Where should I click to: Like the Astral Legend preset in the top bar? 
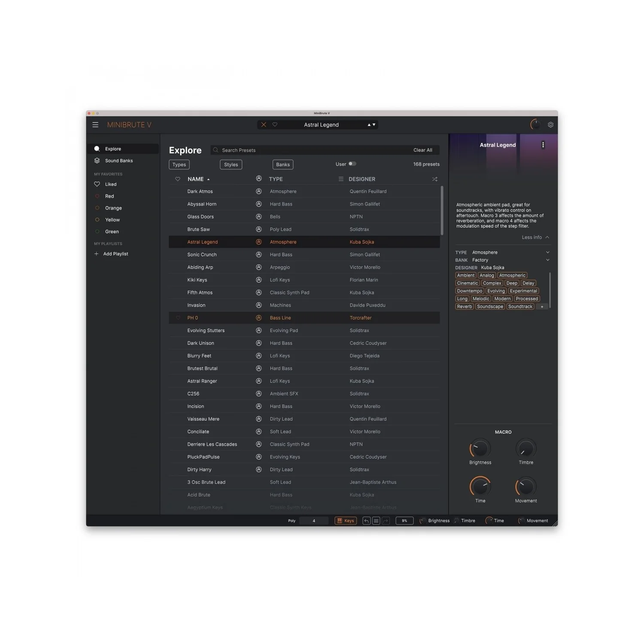275,125
